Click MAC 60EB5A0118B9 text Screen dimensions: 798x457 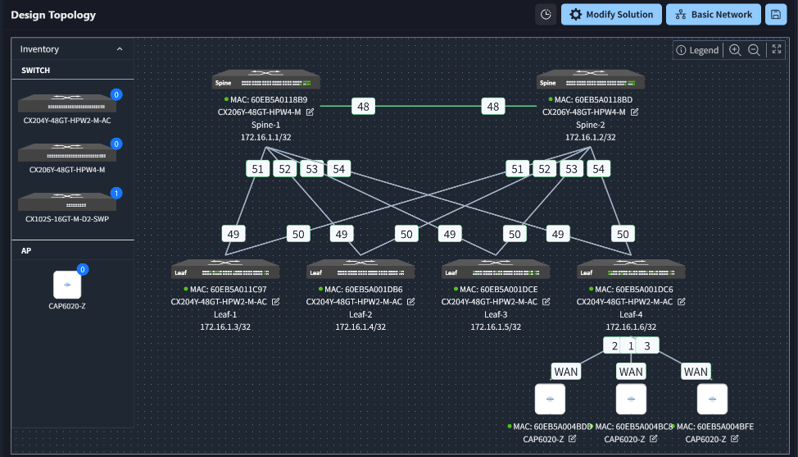[x=269, y=100]
